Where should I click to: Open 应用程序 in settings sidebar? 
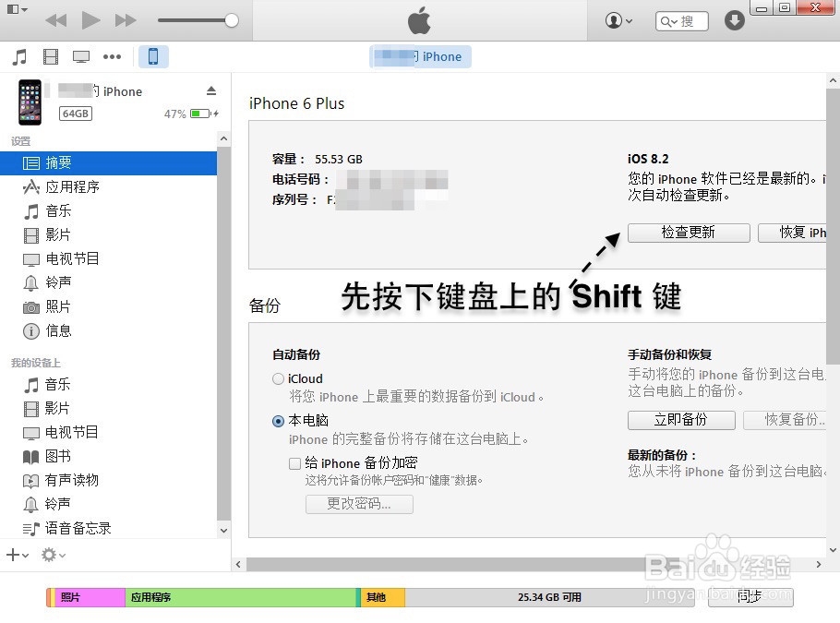coord(109,187)
